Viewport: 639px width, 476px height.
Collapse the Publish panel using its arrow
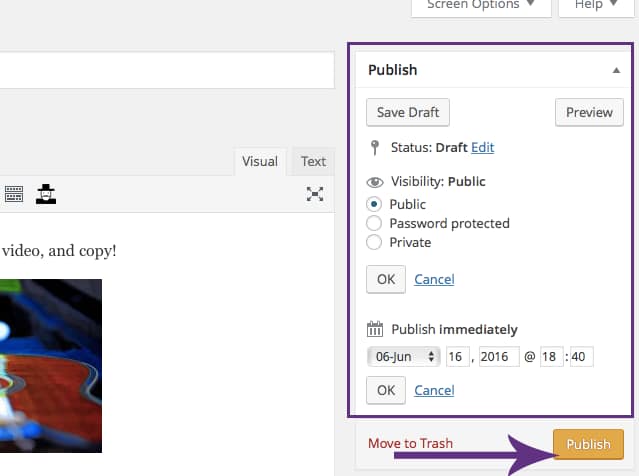[615, 70]
